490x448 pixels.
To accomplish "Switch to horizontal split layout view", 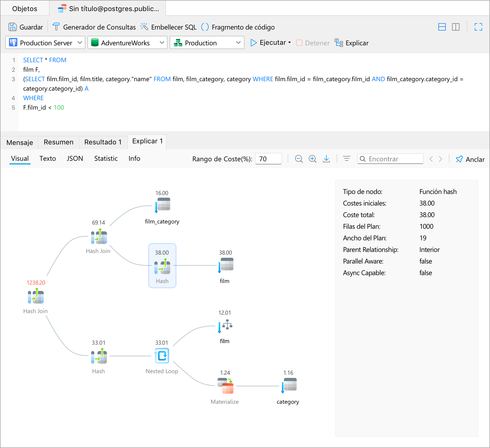I will (442, 27).
